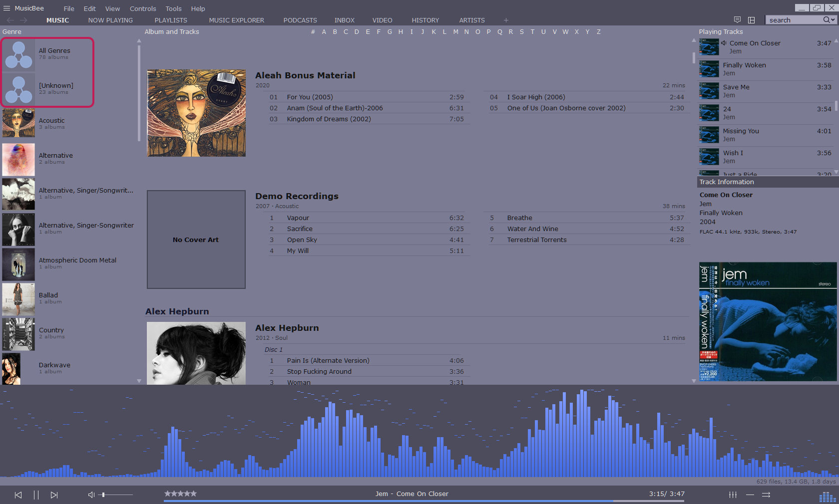The width and height of the screenshot is (839, 504).
Task: Toggle shuffle mode icon in player bar
Action: click(x=766, y=495)
